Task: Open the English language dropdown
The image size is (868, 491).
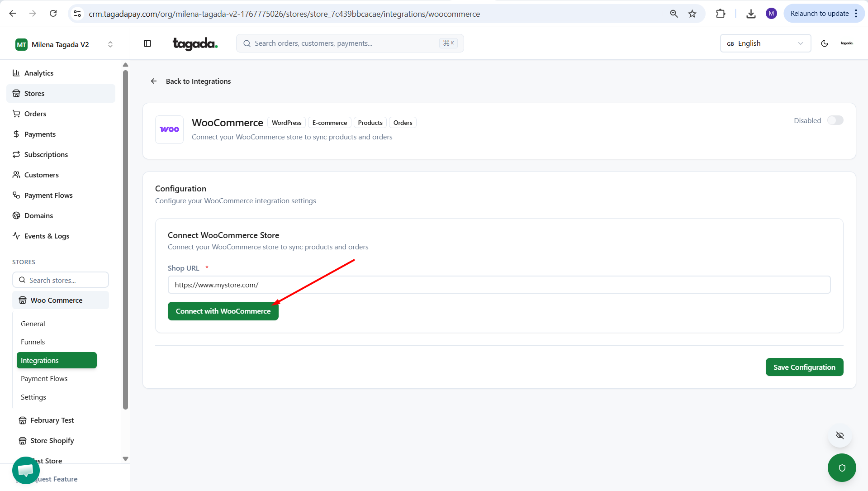Action: click(765, 43)
